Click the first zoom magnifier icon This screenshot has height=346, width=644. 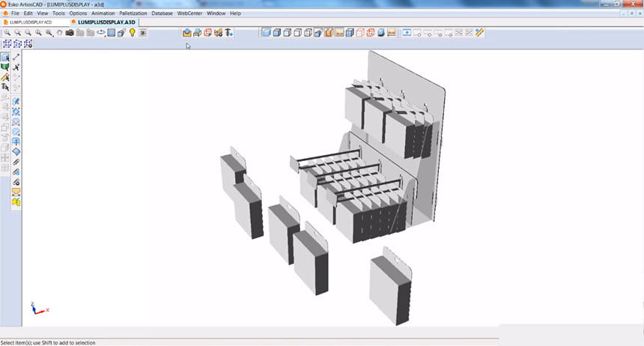click(7, 32)
